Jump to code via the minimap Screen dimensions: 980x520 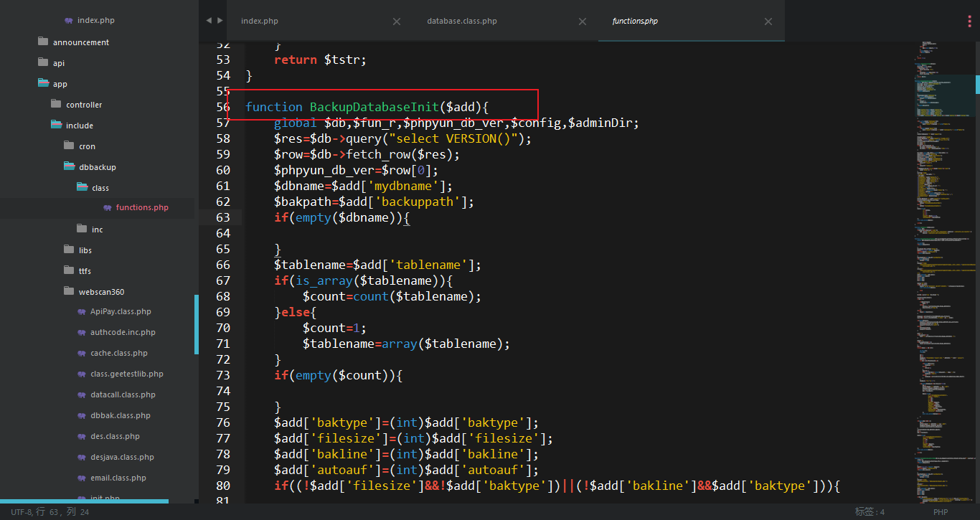tap(944, 273)
